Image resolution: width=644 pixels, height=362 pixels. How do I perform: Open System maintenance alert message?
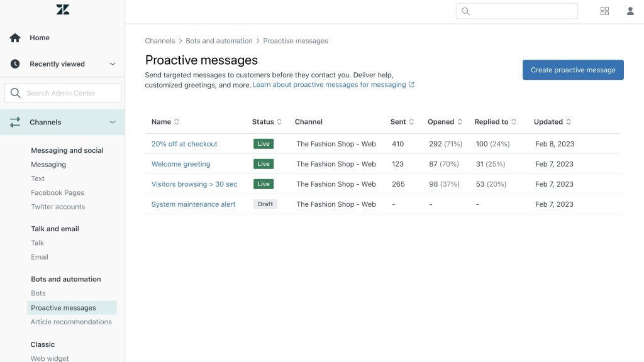click(x=193, y=204)
